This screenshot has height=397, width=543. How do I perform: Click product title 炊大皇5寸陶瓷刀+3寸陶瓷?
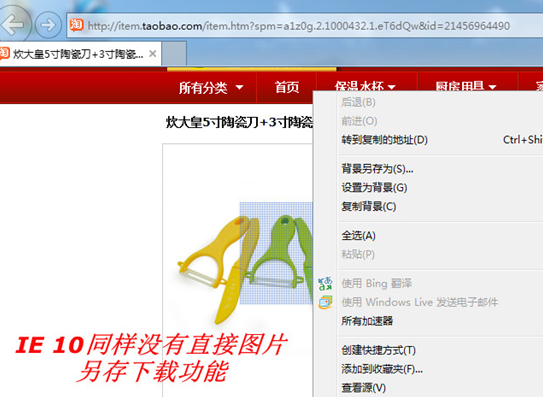(239, 122)
